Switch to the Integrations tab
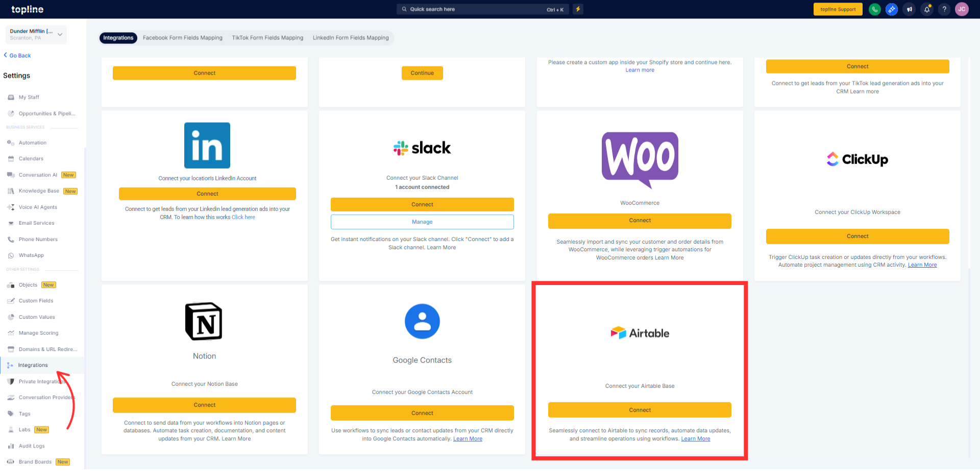The height and width of the screenshot is (471, 980). (118, 38)
